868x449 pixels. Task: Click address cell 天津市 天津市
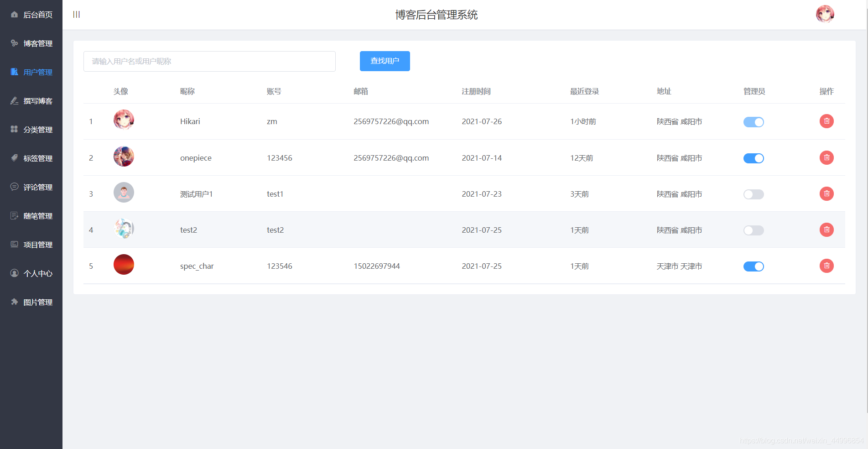coord(679,266)
